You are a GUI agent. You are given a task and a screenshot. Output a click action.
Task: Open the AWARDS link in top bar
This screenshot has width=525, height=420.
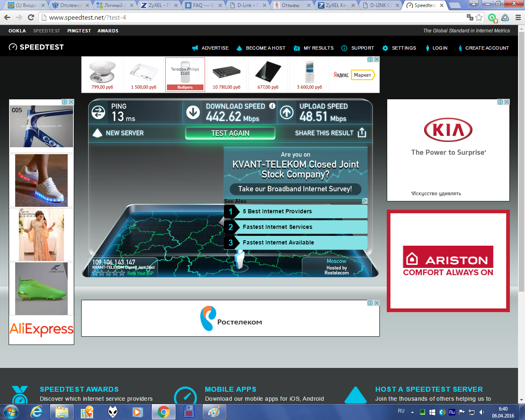(x=108, y=31)
